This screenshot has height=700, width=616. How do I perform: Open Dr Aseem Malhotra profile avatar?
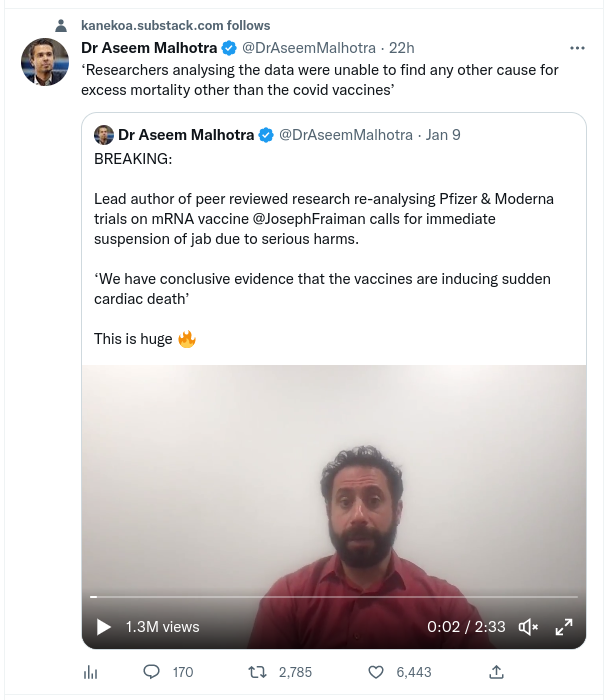coord(45,64)
